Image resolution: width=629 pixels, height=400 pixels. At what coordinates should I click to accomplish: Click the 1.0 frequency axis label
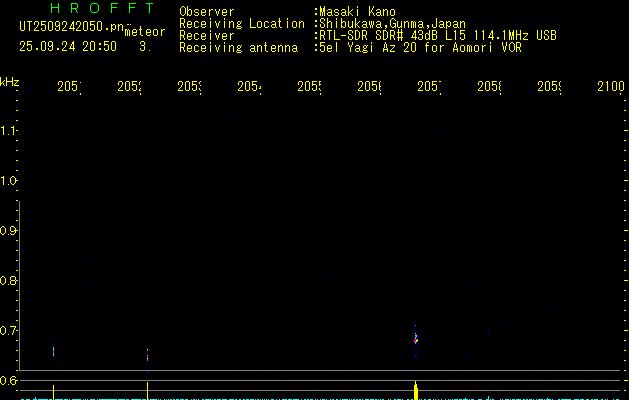[8, 181]
